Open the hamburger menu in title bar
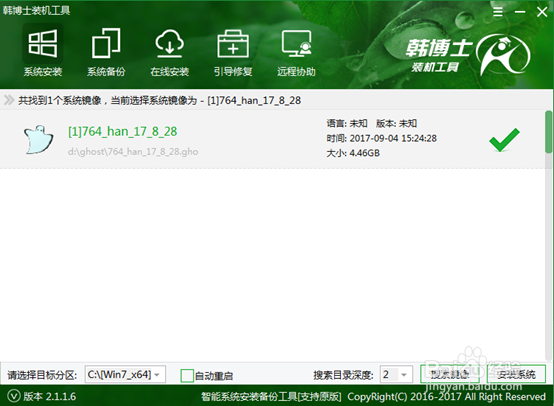 pyautogui.click(x=498, y=12)
